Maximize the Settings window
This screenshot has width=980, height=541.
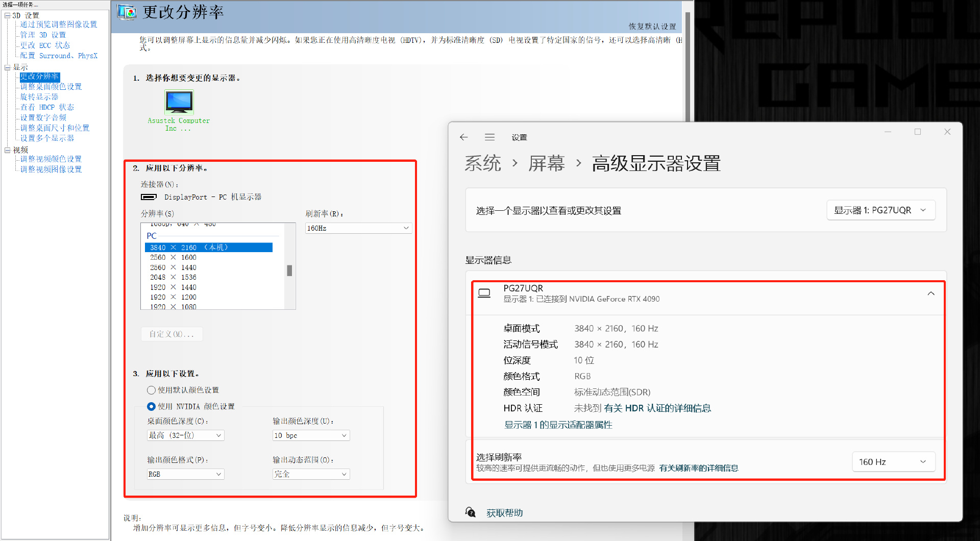[x=918, y=132]
